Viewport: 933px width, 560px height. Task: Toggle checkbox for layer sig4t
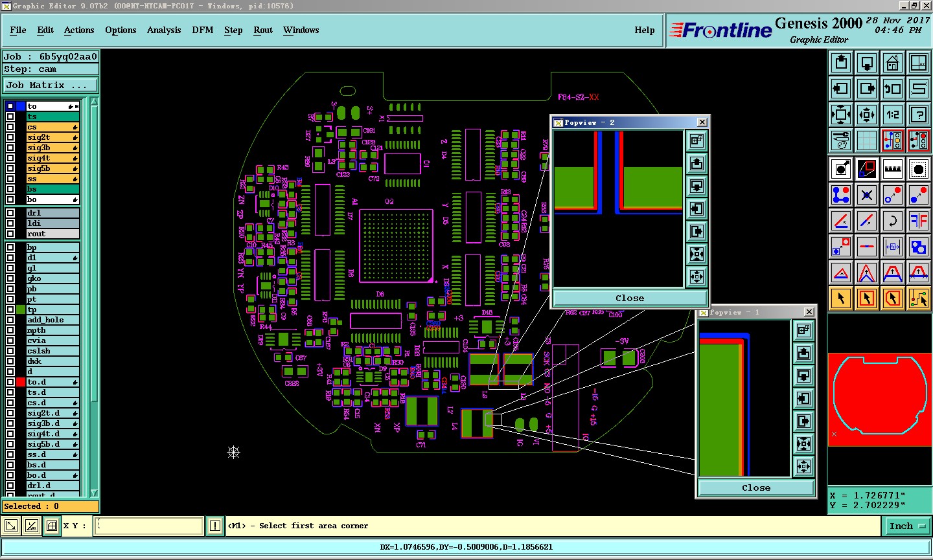point(10,158)
